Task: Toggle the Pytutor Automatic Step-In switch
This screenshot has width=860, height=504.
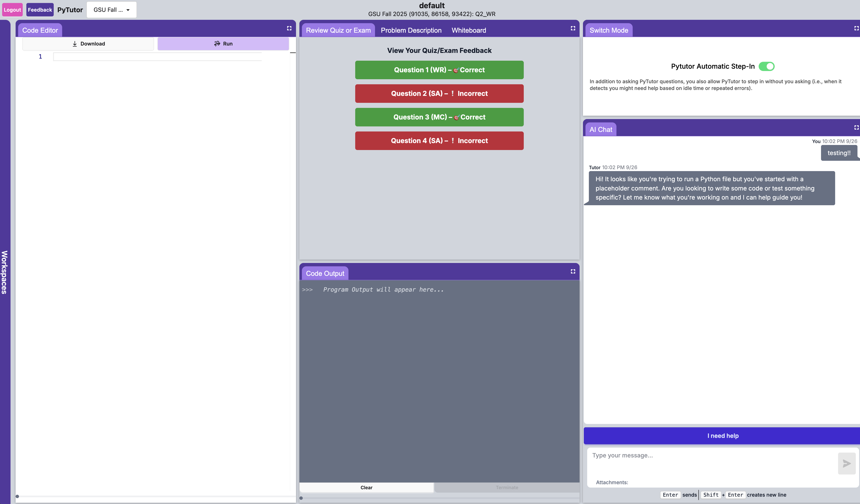Action: pyautogui.click(x=766, y=66)
